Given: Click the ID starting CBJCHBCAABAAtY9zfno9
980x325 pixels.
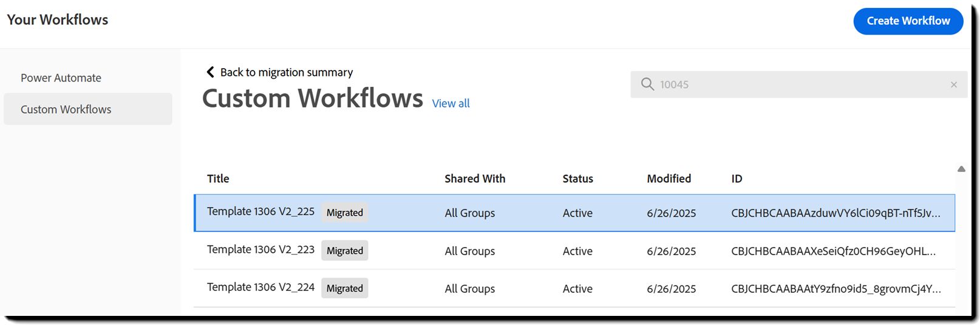Looking at the screenshot, I should tap(836, 289).
